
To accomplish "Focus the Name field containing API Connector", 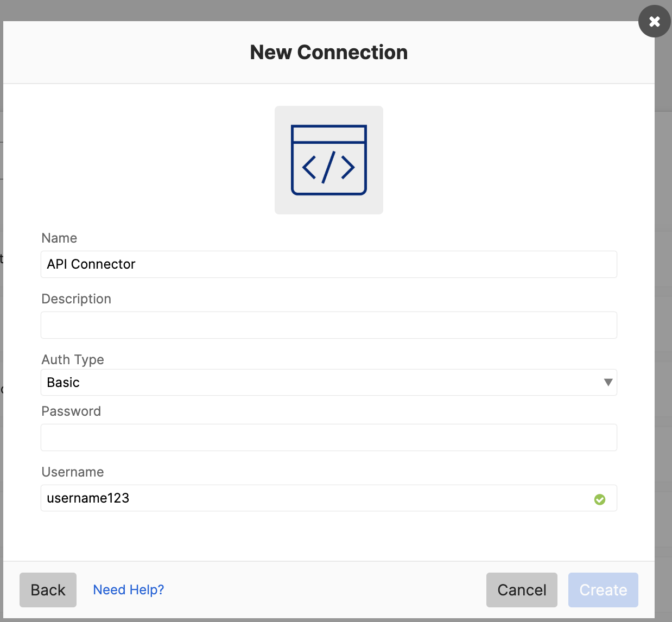I will pyautogui.click(x=328, y=264).
